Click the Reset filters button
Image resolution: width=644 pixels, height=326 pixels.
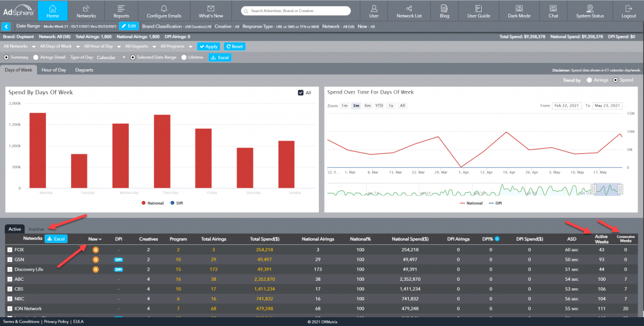click(235, 46)
